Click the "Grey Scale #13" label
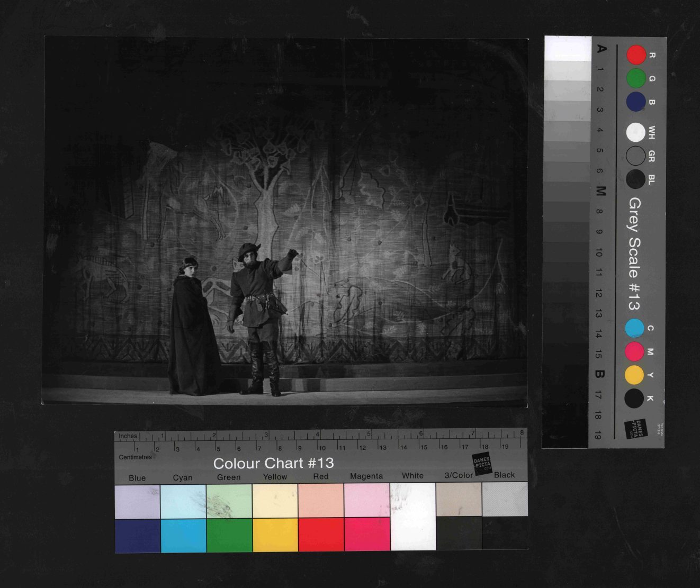Viewport: 700px width, 588px height. tap(634, 254)
